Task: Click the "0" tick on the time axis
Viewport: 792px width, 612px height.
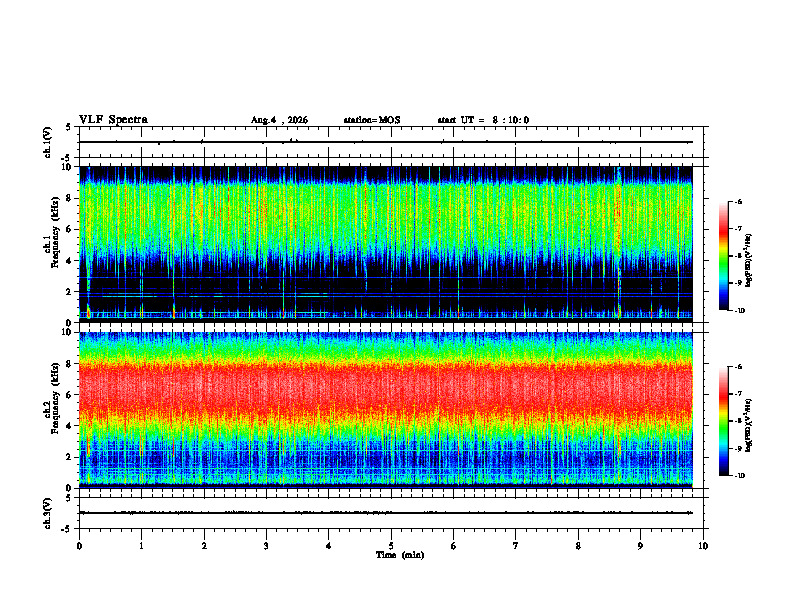Action: click(79, 546)
